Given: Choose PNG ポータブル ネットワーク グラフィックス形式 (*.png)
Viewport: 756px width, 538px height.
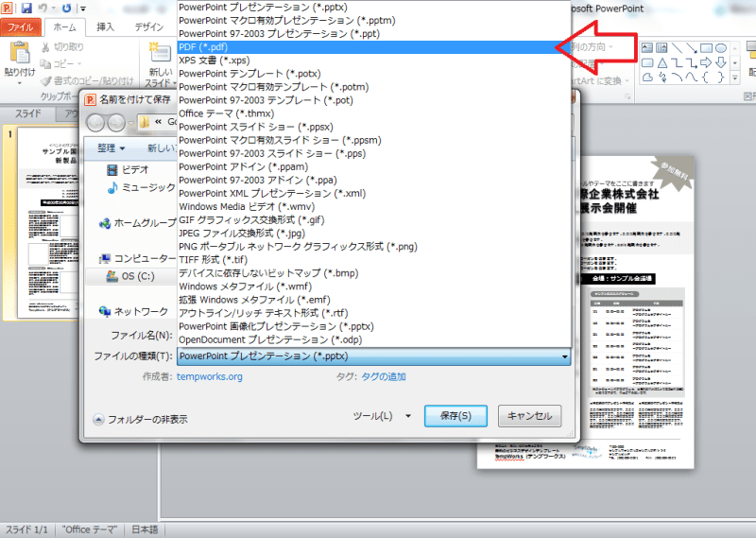Looking at the screenshot, I should pyautogui.click(x=374, y=247).
